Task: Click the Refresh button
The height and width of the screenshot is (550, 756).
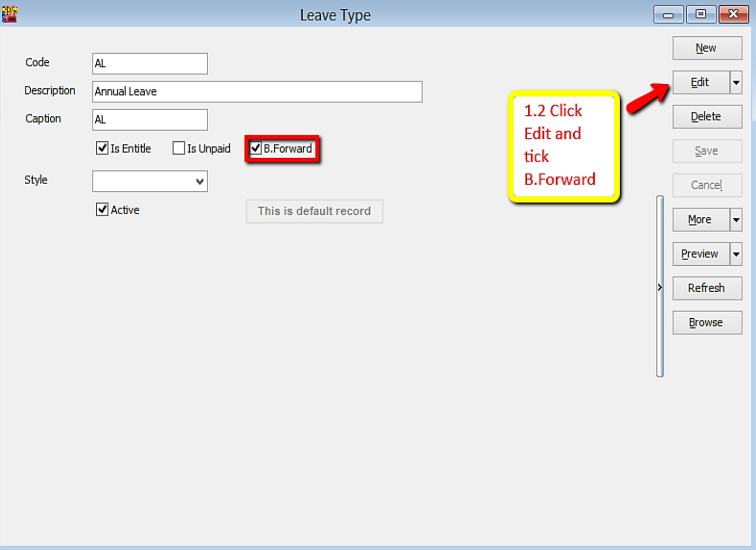Action: [x=707, y=288]
